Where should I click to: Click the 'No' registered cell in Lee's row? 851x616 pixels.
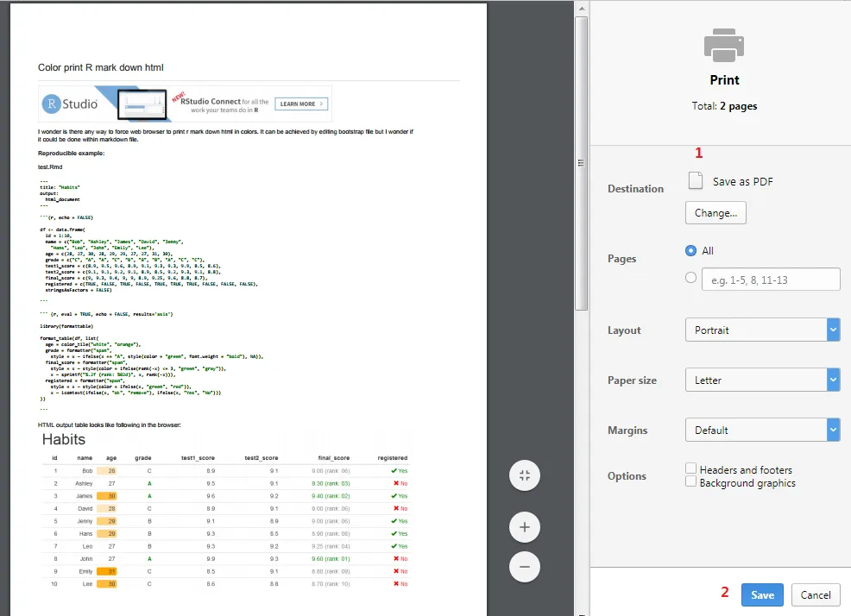[400, 584]
